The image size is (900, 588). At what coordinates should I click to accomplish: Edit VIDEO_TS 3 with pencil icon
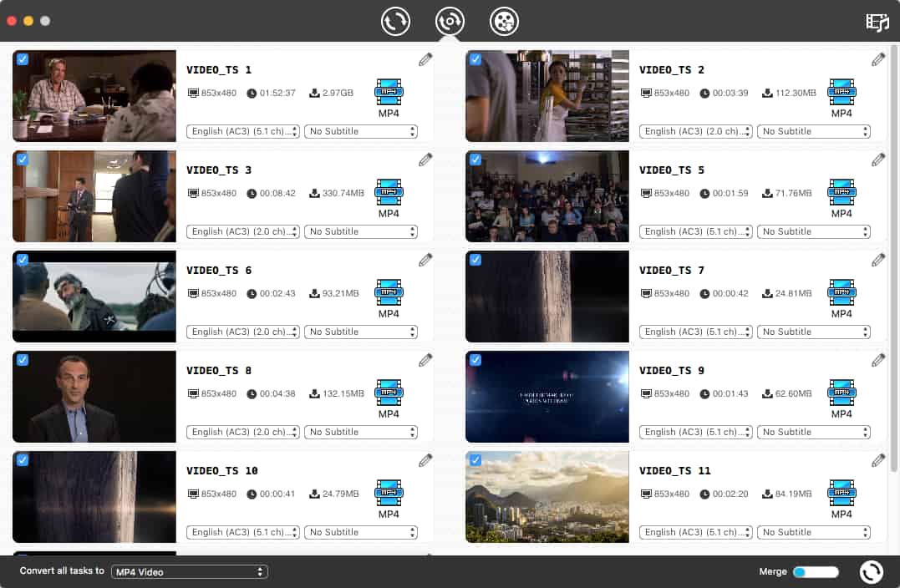(x=425, y=160)
